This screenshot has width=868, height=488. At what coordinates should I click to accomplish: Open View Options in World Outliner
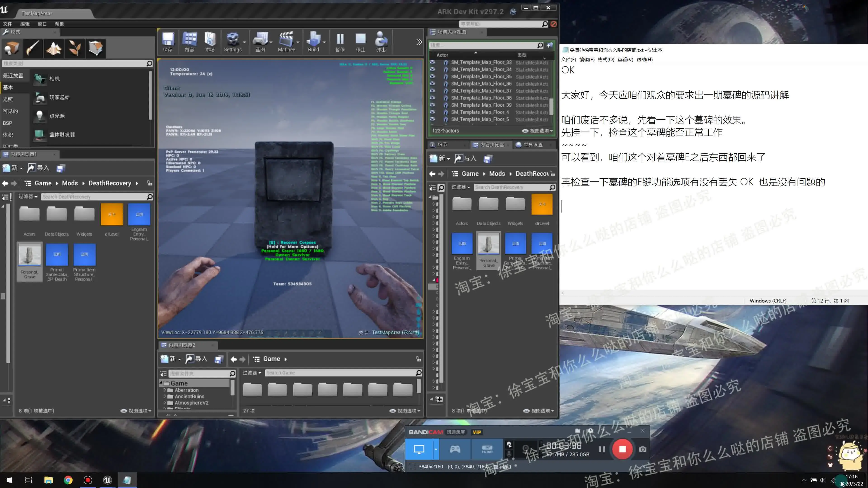[x=538, y=131]
